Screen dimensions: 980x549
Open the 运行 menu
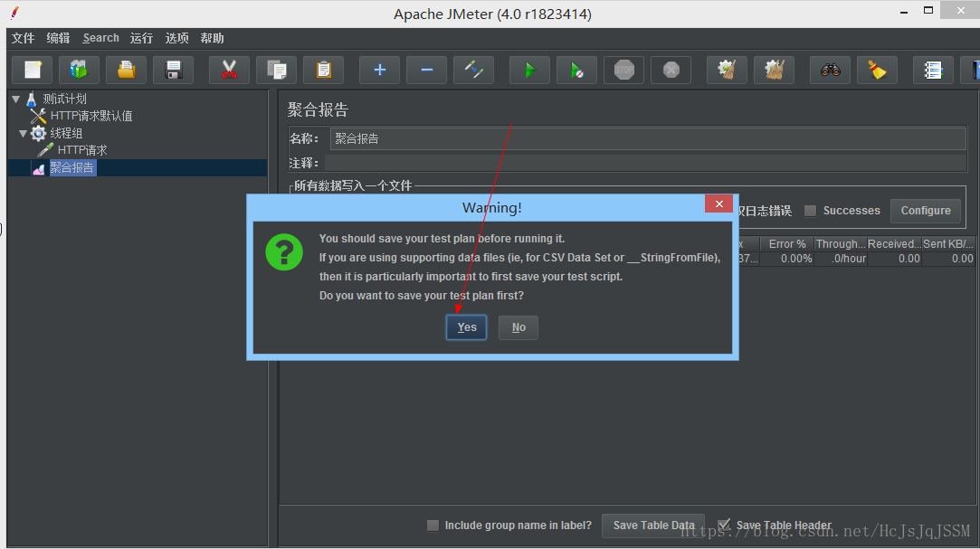click(141, 38)
